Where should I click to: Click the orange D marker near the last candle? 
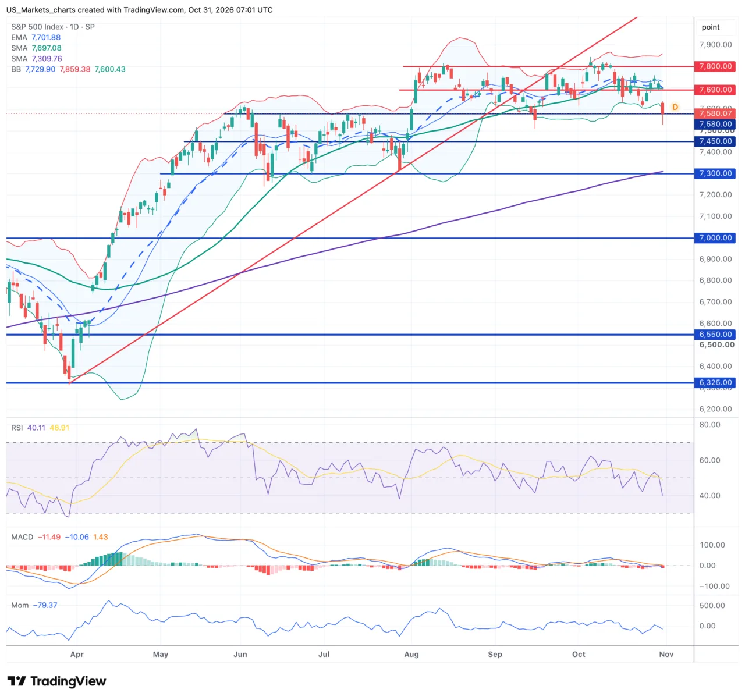pyautogui.click(x=675, y=107)
